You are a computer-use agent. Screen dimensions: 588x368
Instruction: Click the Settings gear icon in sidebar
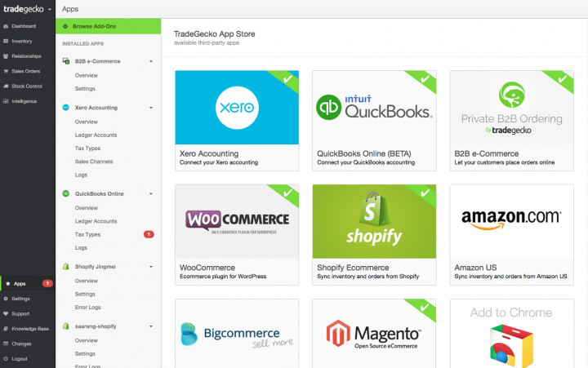6,299
